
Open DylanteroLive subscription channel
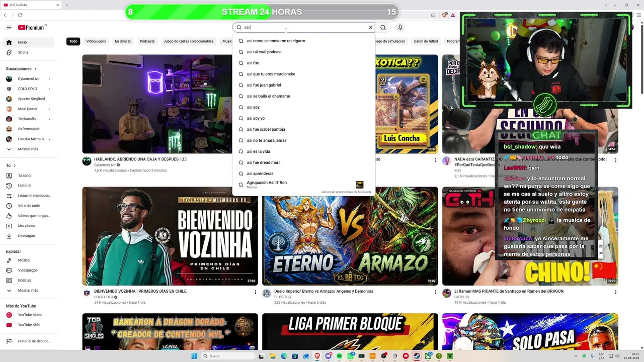tap(29, 79)
